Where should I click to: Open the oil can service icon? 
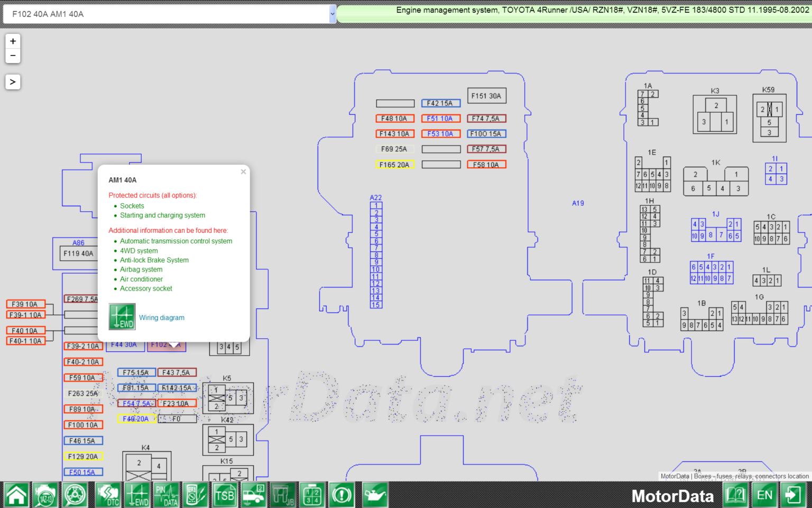click(x=375, y=495)
